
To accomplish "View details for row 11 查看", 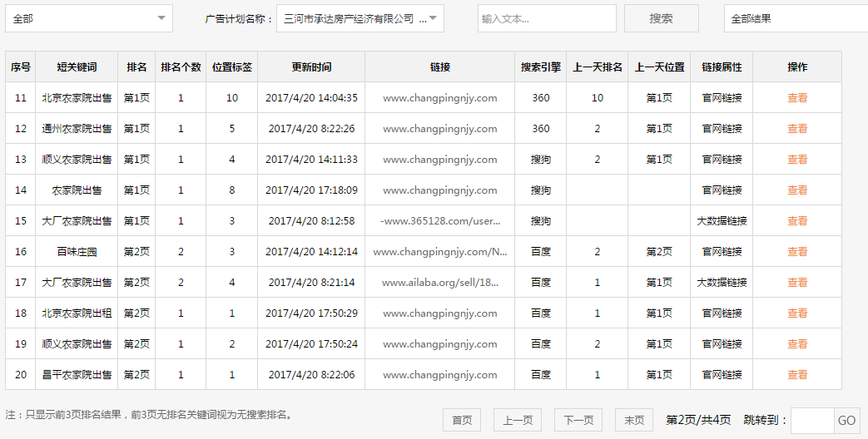I will pos(797,98).
